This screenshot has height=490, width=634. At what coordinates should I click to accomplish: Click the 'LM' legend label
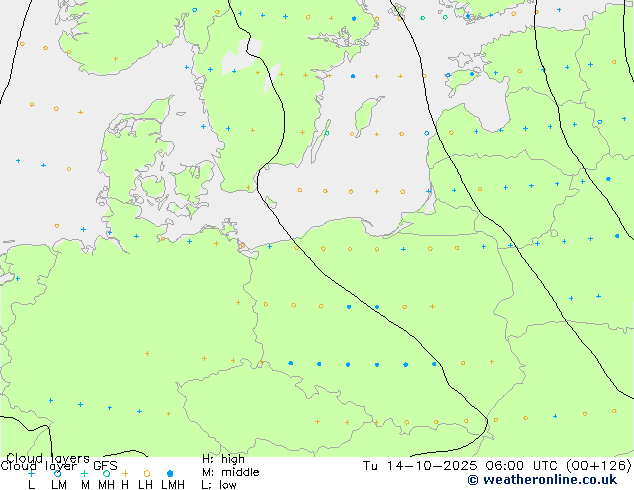click(59, 485)
